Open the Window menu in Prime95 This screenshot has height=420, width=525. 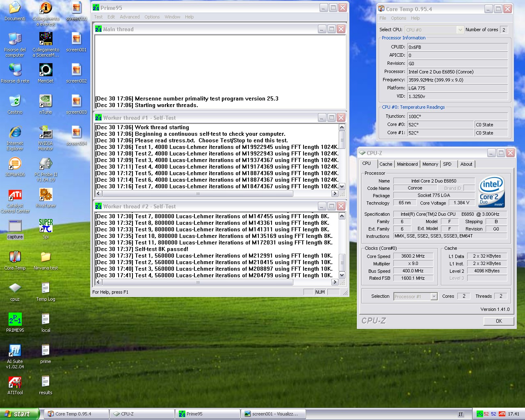point(172,17)
